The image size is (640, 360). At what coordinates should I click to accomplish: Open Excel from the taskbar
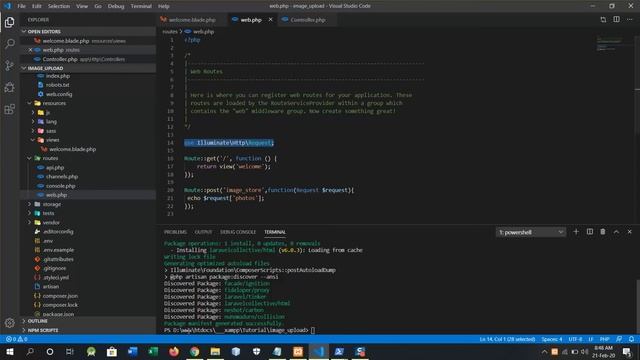[153, 351]
